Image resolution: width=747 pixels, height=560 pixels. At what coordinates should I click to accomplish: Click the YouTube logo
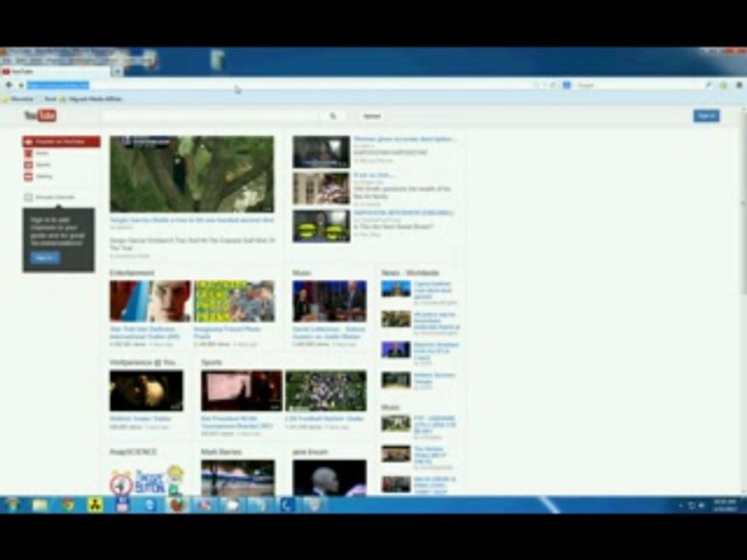(x=40, y=116)
